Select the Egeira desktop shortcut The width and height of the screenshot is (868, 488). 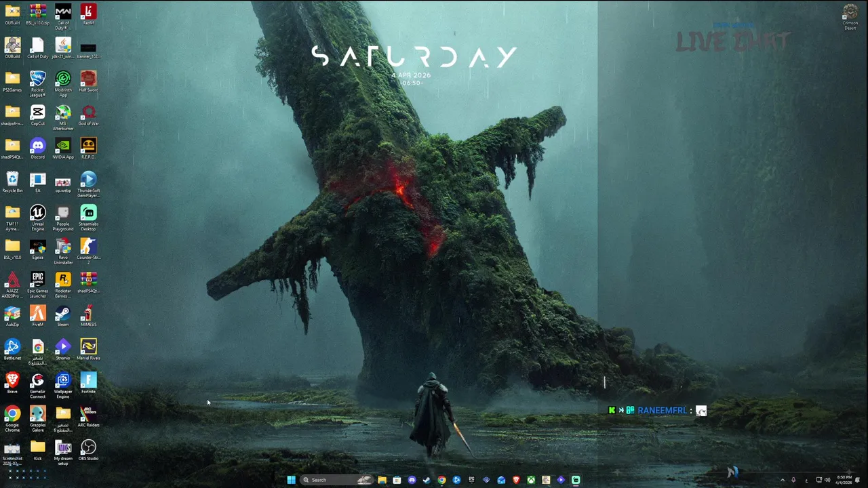[x=37, y=249]
